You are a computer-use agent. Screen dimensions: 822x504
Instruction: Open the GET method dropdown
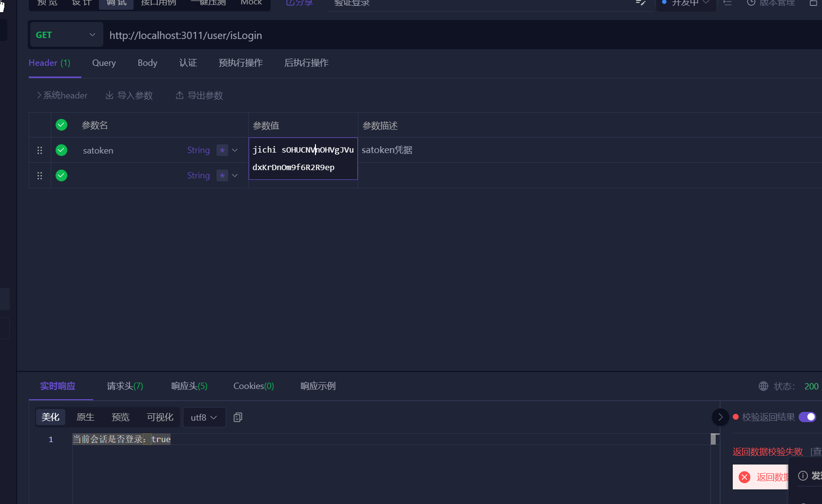pyautogui.click(x=66, y=35)
